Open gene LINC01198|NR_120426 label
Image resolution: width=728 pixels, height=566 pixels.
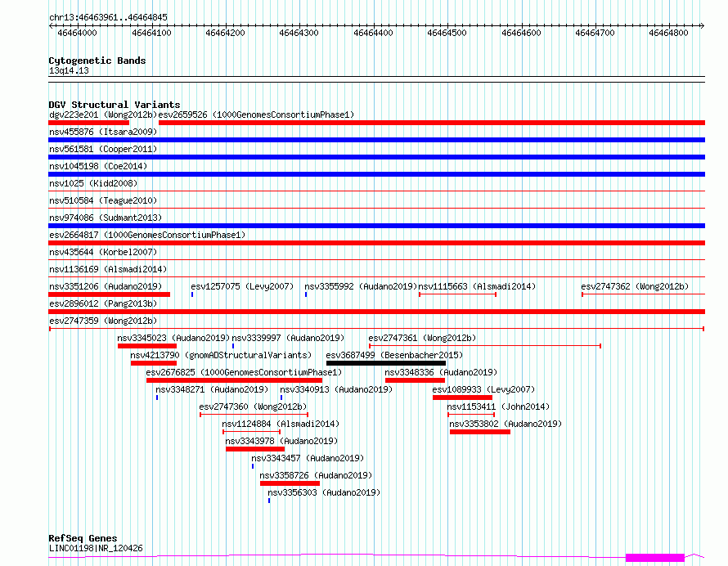[x=96, y=548]
